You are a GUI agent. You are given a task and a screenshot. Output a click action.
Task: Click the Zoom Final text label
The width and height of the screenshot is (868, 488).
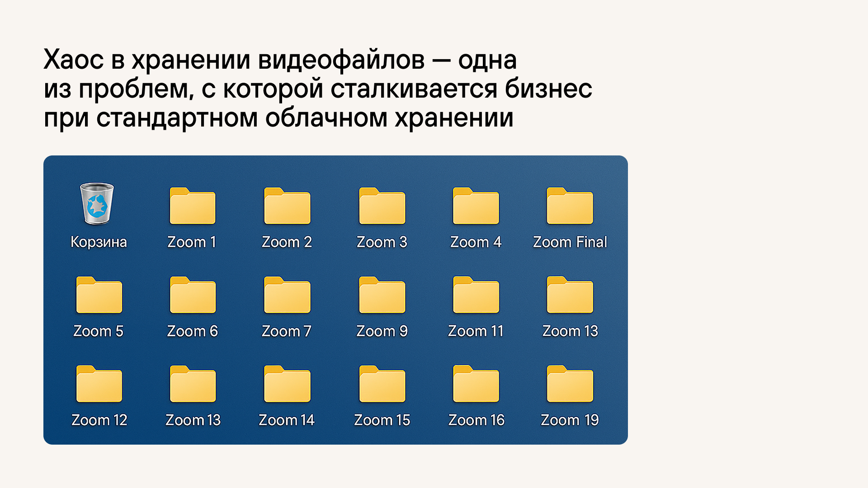pos(570,242)
